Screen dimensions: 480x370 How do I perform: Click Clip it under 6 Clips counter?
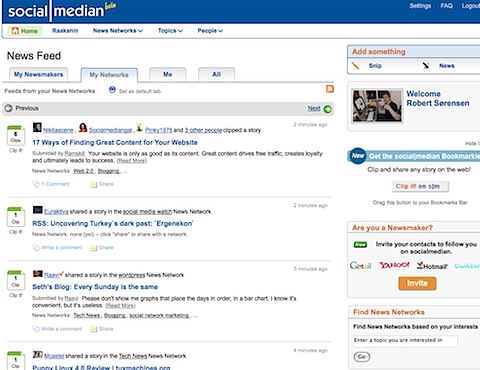(x=16, y=150)
